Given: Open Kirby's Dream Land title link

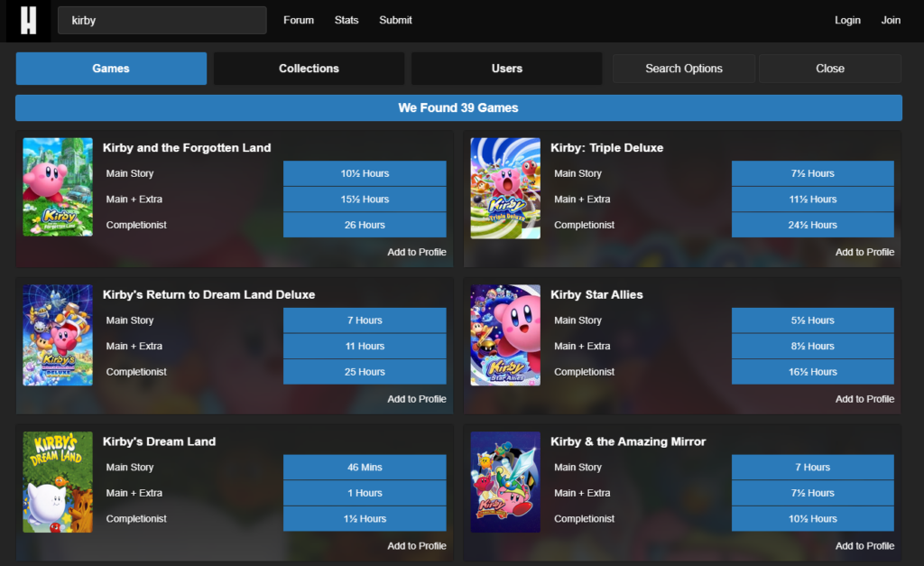Looking at the screenshot, I should point(159,441).
